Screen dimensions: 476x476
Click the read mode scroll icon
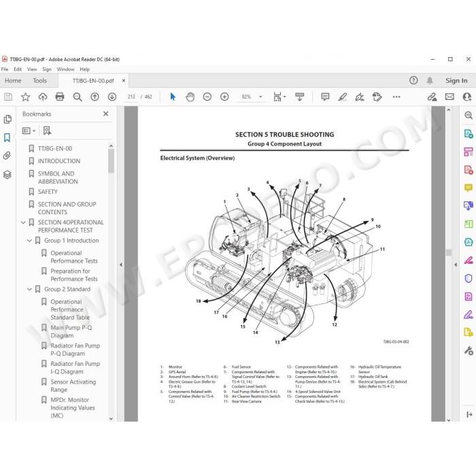[x=300, y=97]
